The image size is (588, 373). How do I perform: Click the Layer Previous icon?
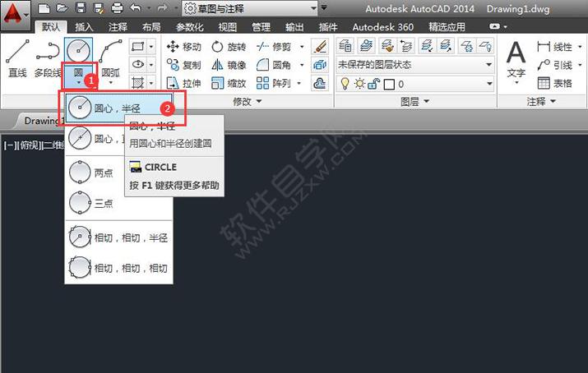point(405,46)
